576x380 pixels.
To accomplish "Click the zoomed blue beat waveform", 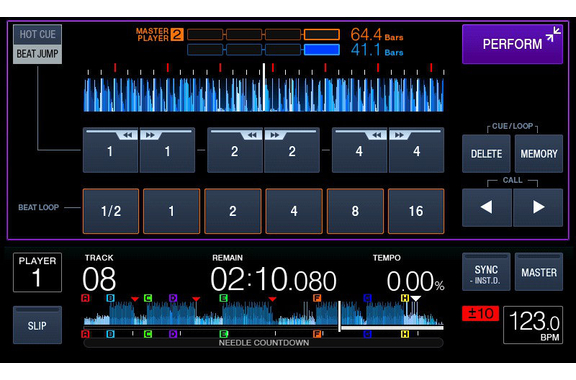I will coord(263,94).
